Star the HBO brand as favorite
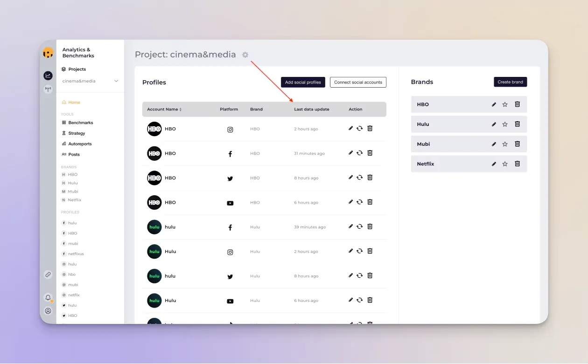Screen dimensions: 588x364 click(x=505, y=104)
